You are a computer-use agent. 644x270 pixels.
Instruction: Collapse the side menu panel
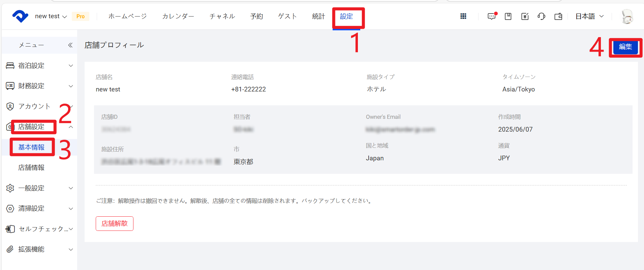70,45
